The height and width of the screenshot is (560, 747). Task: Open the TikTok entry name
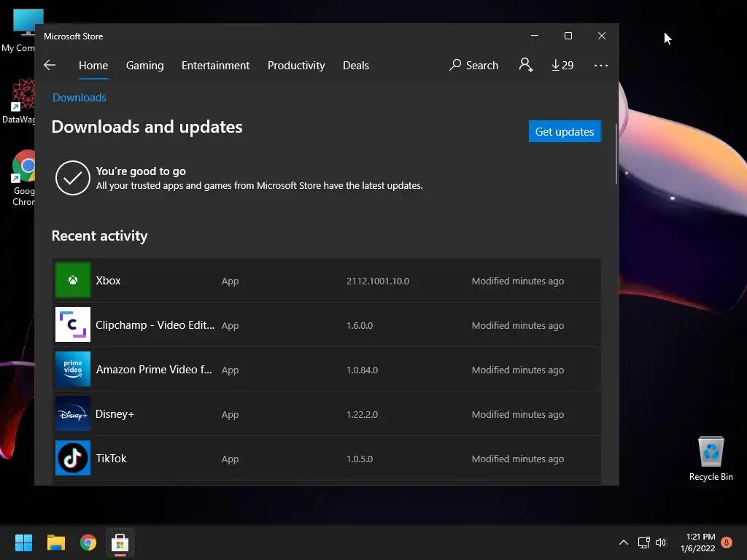(111, 459)
